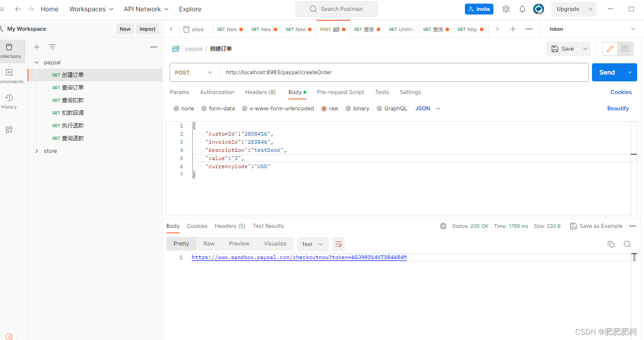Viewport: 644px width, 340px height.
Task: Expand the store collection
Action: pyautogui.click(x=37, y=151)
